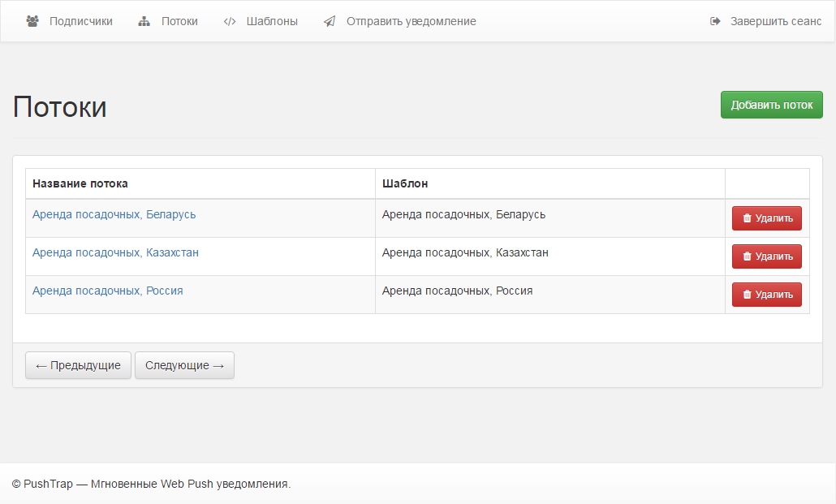Image resolution: width=836 pixels, height=504 pixels.
Task: Open Отправить уведомление page
Action: pyautogui.click(x=411, y=21)
